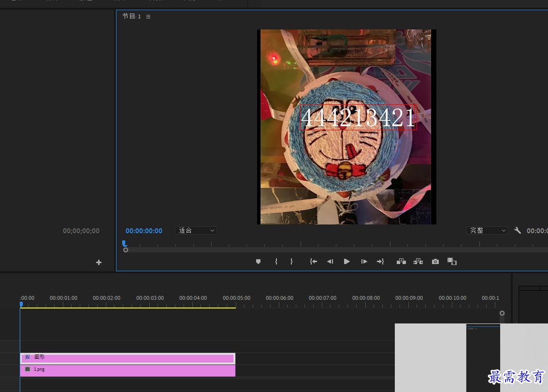Play the program monitor sequence
Image resolution: width=548 pixels, height=392 pixels.
tap(346, 262)
